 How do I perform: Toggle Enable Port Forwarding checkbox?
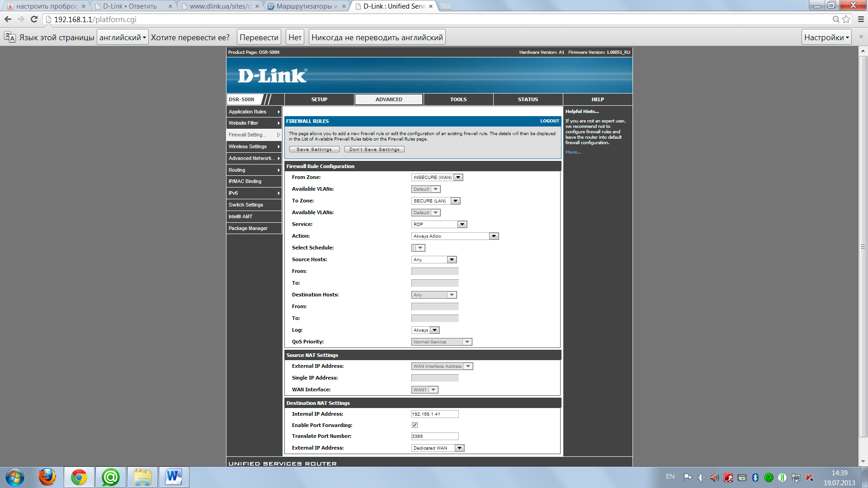tap(415, 425)
